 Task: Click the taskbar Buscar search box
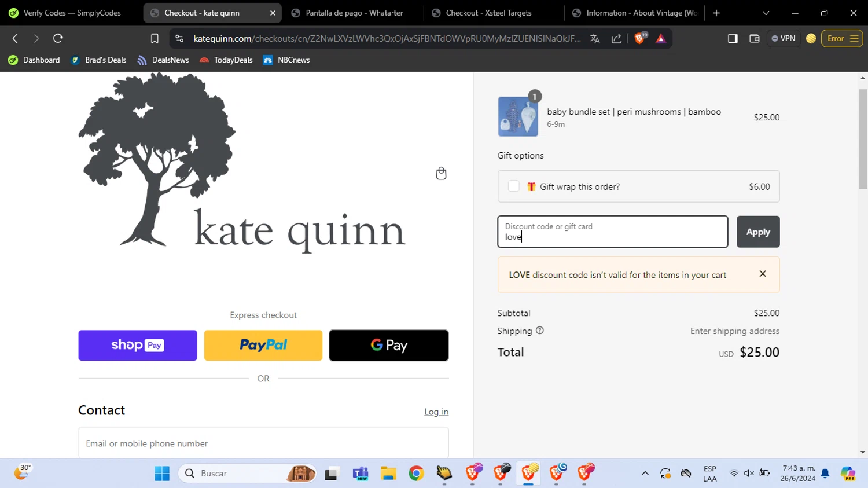pos(248,474)
